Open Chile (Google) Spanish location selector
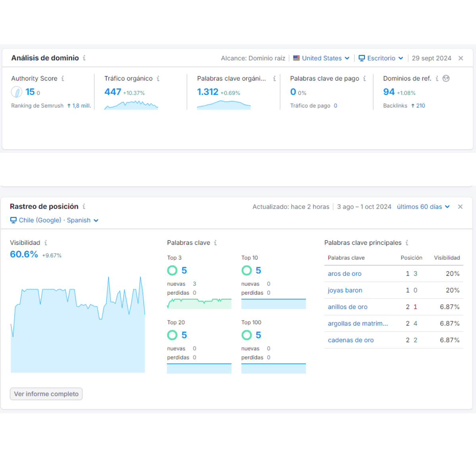Image resolution: width=476 pixels, height=476 pixels. [54, 220]
